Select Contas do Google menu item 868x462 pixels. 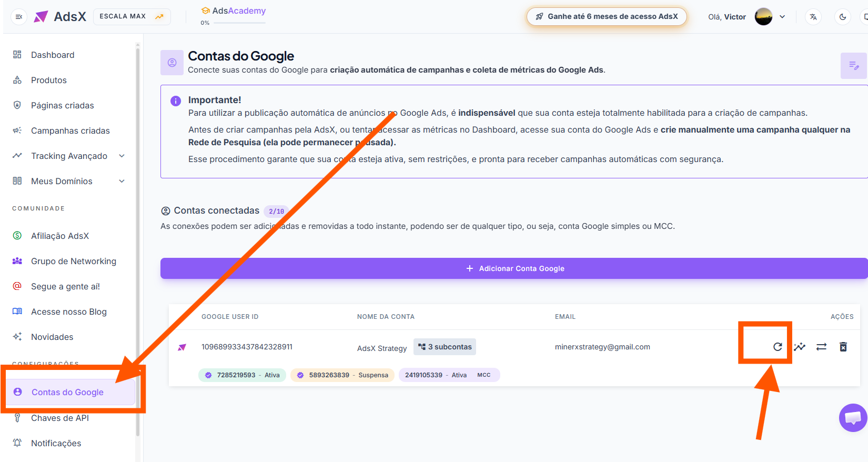click(x=71, y=392)
